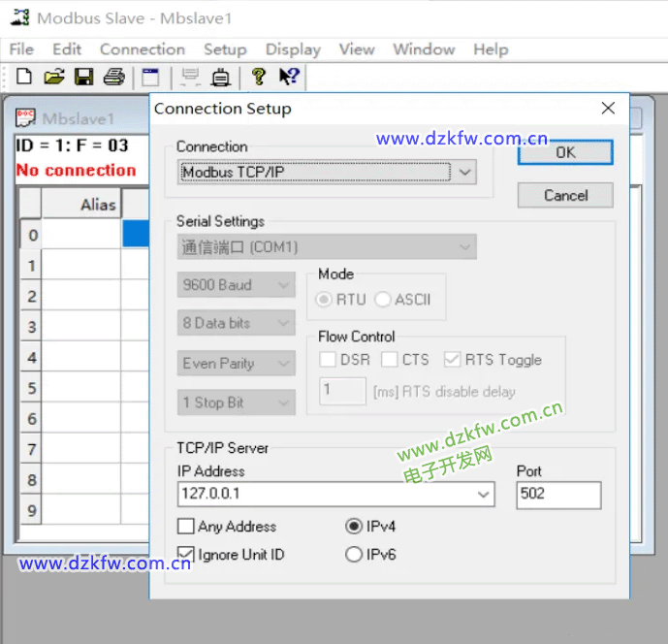Click the context help arrow icon
Viewport: 668px width, 644px height.
[288, 77]
